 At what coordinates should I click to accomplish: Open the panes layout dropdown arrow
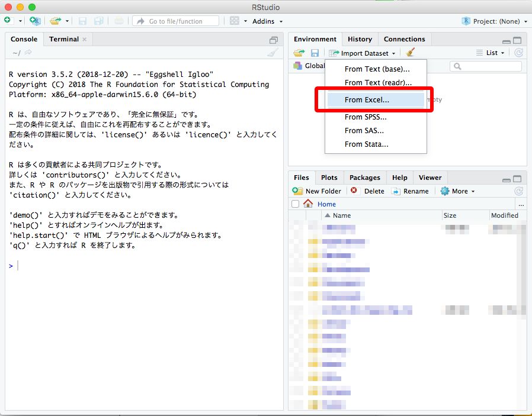245,21
